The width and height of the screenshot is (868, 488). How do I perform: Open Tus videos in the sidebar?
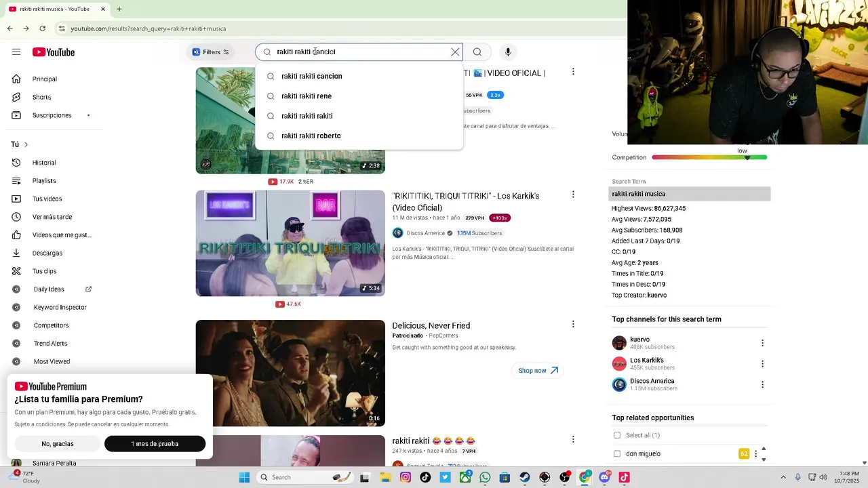tap(47, 199)
